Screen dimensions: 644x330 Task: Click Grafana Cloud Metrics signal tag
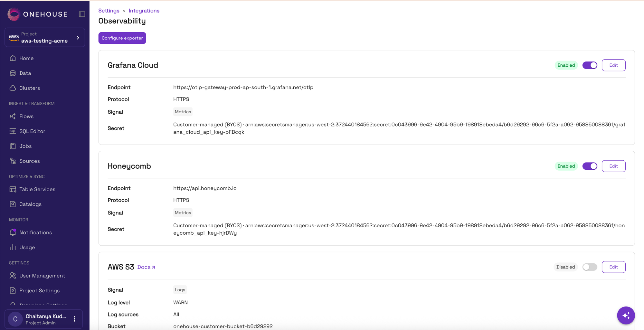pyautogui.click(x=183, y=112)
